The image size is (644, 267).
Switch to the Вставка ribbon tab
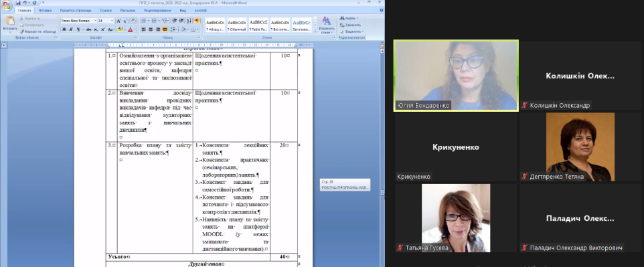45,10
